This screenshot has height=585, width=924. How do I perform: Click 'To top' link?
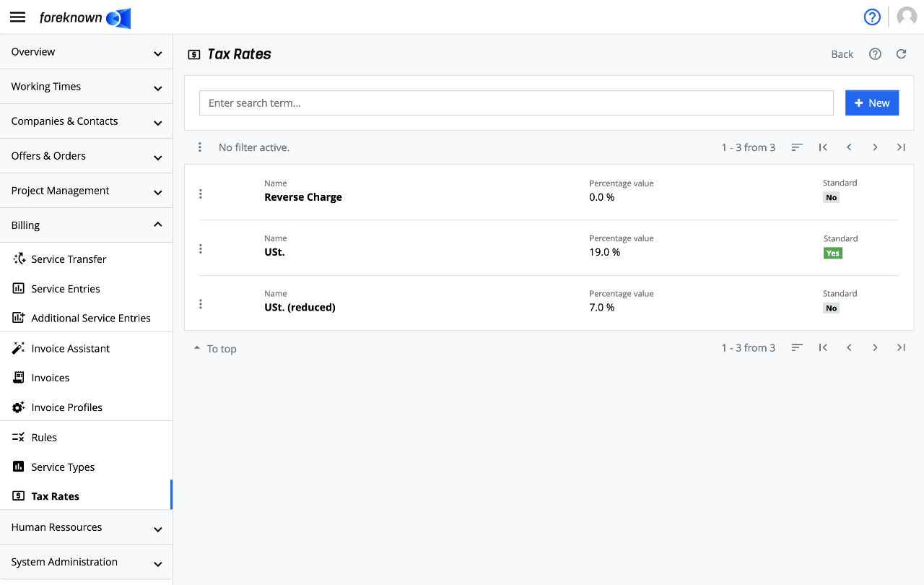[x=215, y=349]
